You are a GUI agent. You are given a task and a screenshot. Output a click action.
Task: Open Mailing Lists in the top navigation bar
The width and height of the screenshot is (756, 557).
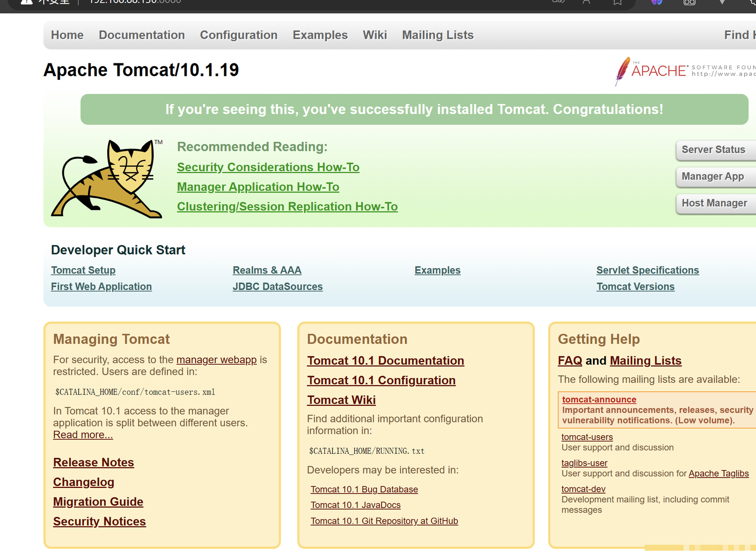(x=438, y=35)
